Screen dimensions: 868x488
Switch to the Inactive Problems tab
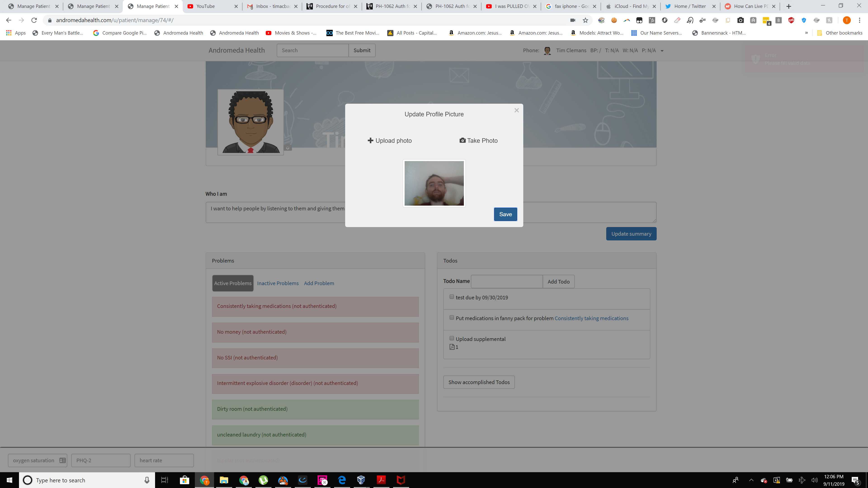tap(278, 283)
